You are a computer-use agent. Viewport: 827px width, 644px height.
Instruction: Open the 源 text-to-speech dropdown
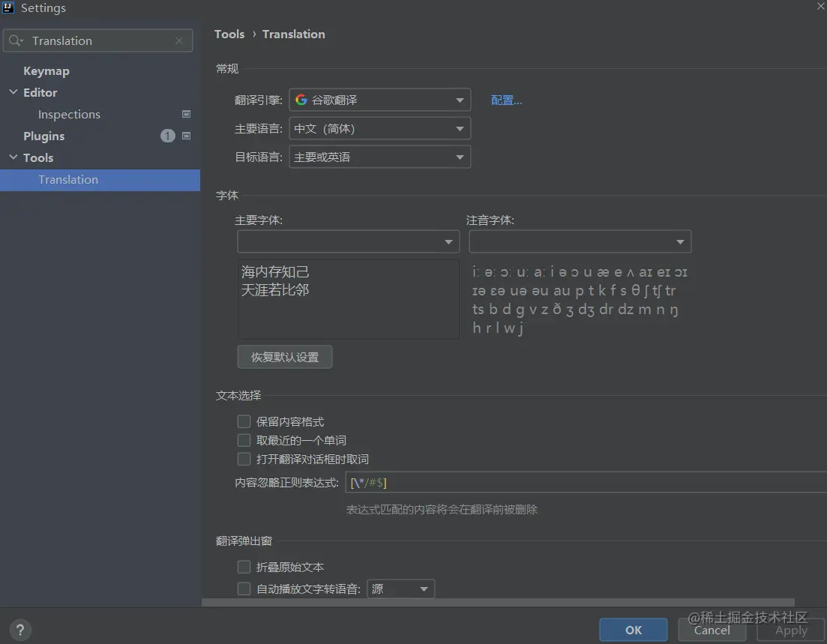point(400,589)
